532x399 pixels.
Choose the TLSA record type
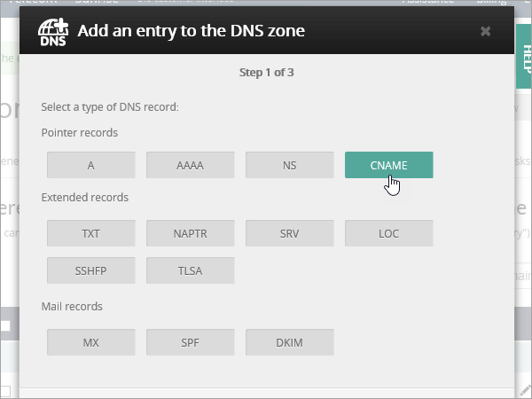190,270
